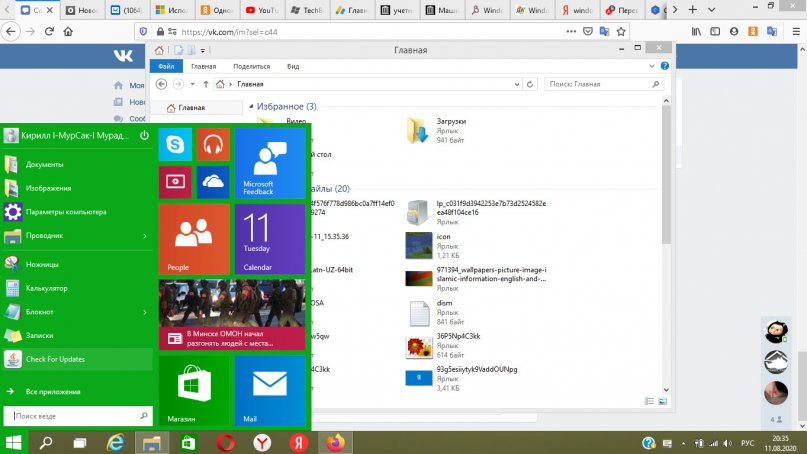Open the Вид ribbon tab

[x=293, y=66]
